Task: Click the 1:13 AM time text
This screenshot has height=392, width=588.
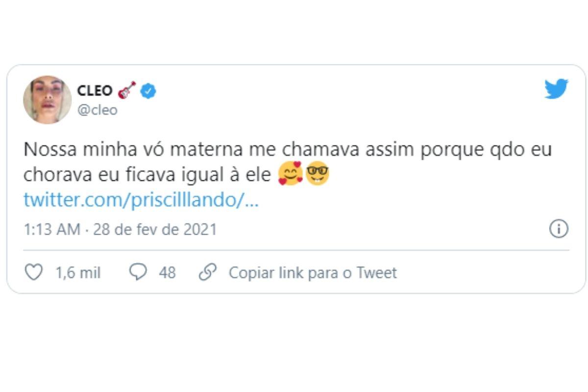Action: click(51, 229)
